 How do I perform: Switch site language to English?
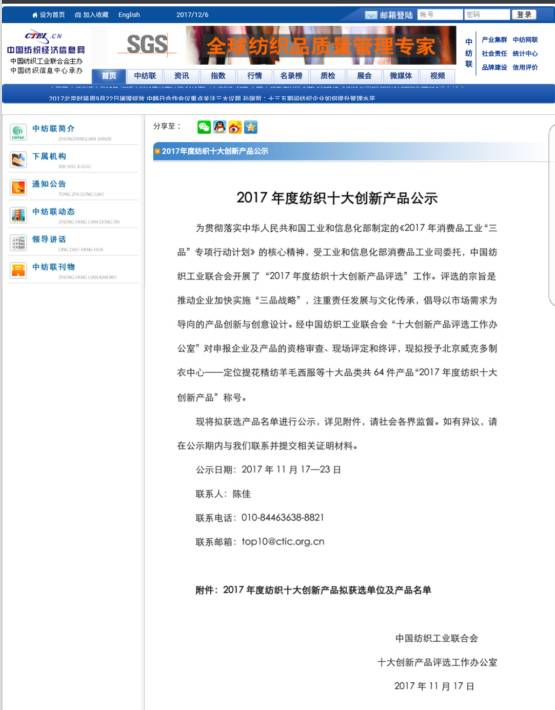pyautogui.click(x=129, y=15)
